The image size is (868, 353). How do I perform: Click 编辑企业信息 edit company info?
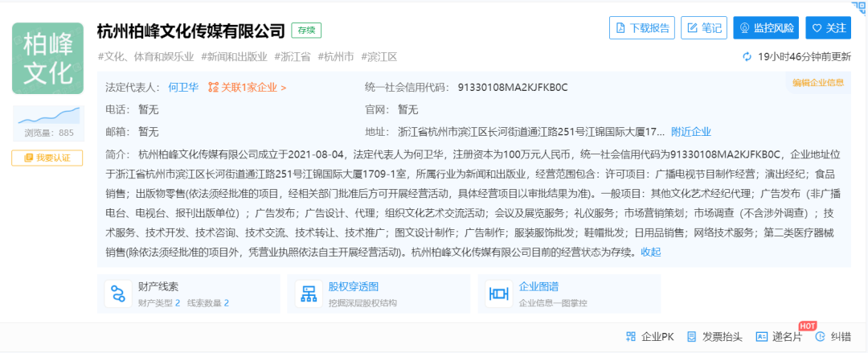point(817,82)
